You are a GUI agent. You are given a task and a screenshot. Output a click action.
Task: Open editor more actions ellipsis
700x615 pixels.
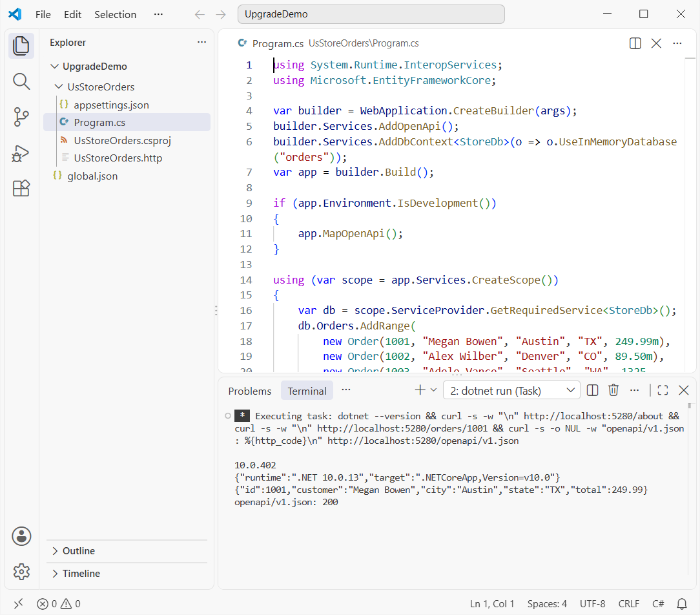(x=677, y=43)
